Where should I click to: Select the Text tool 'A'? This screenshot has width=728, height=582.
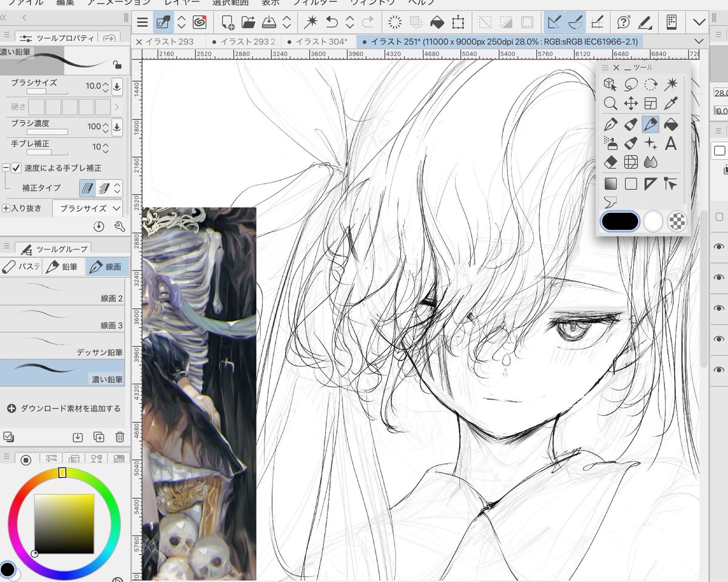pos(671,144)
